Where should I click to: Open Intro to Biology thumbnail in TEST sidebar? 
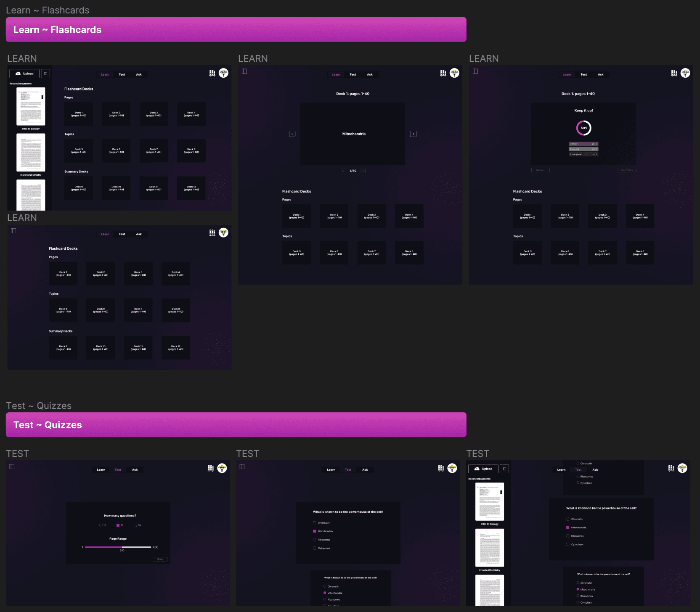coord(490,502)
